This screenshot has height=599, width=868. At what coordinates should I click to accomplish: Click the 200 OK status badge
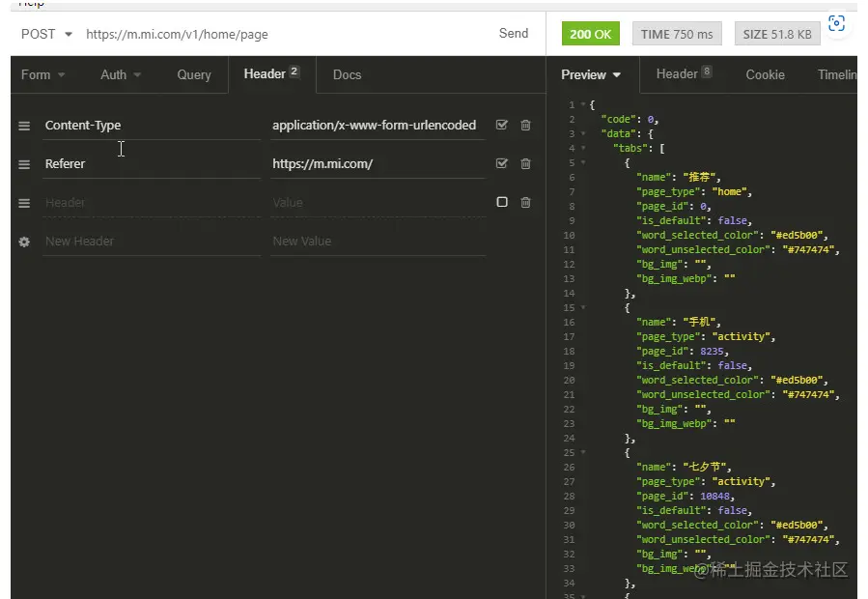(x=591, y=34)
